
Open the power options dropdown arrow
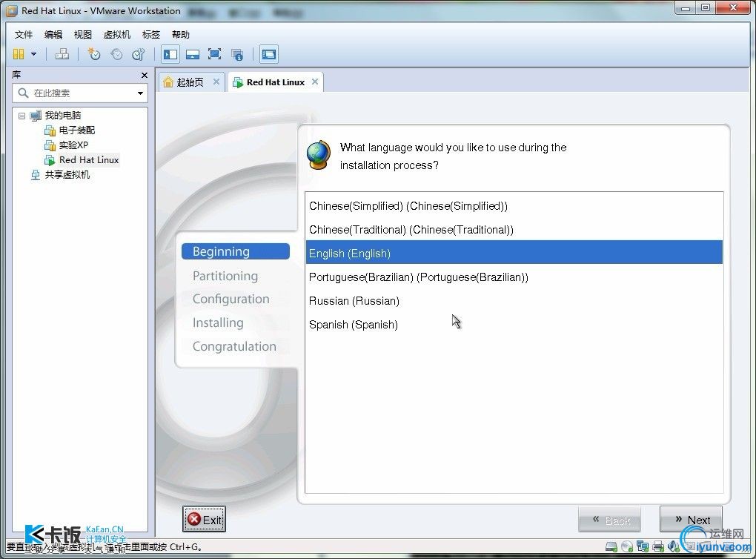pyautogui.click(x=34, y=54)
